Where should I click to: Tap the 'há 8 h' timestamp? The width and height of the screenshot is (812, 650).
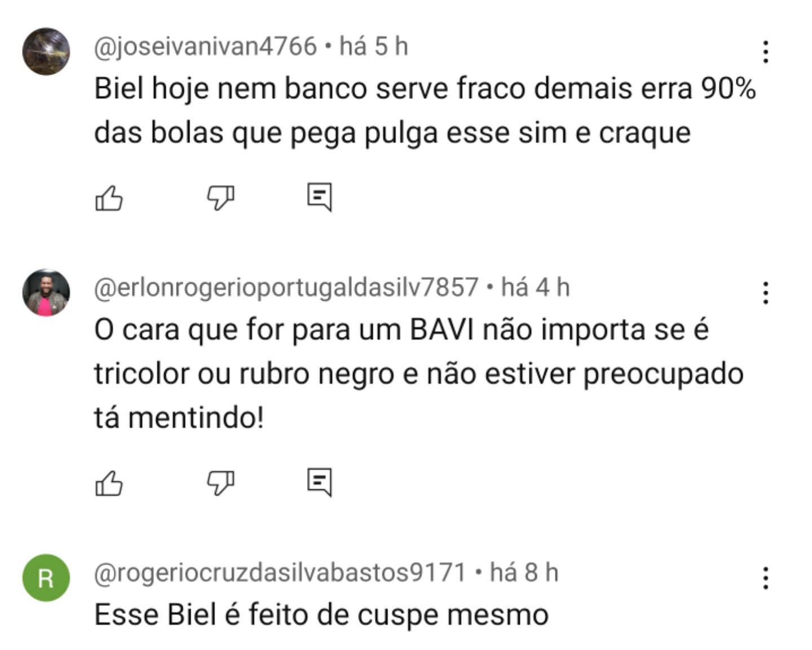coord(524,573)
